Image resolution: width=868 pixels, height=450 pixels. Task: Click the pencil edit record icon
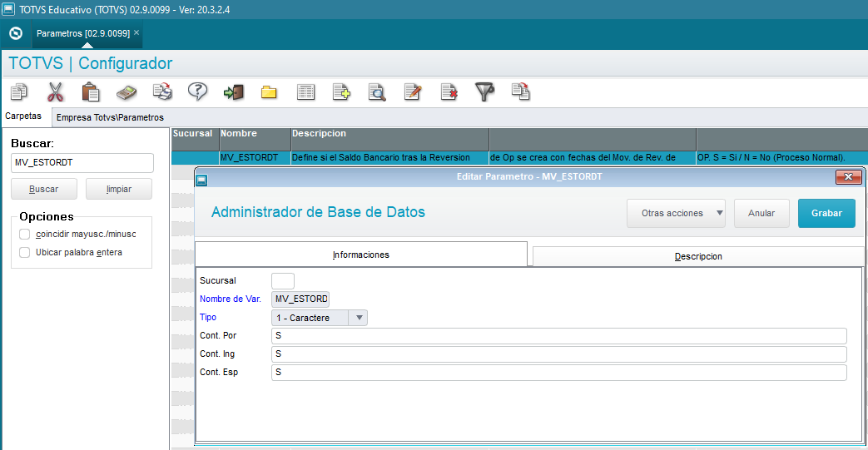[x=413, y=91]
